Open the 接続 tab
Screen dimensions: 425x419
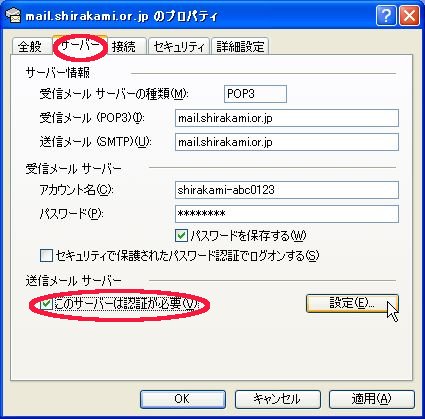click(124, 47)
